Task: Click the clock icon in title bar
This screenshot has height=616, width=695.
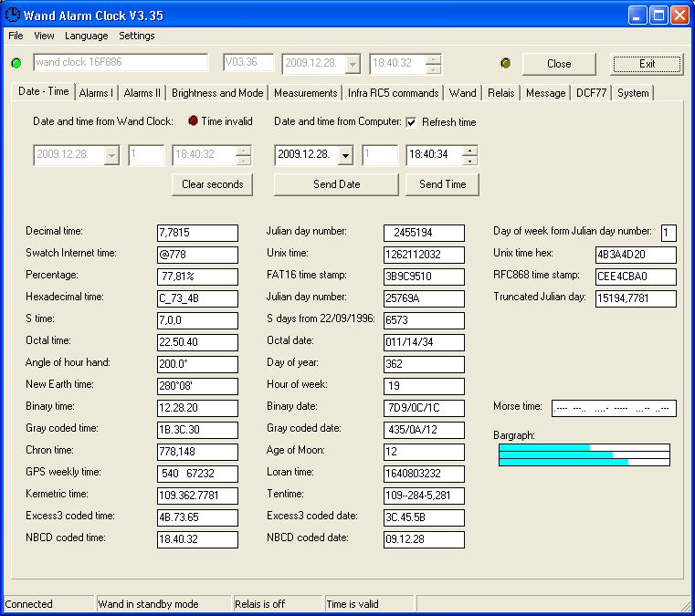Action: (13, 15)
